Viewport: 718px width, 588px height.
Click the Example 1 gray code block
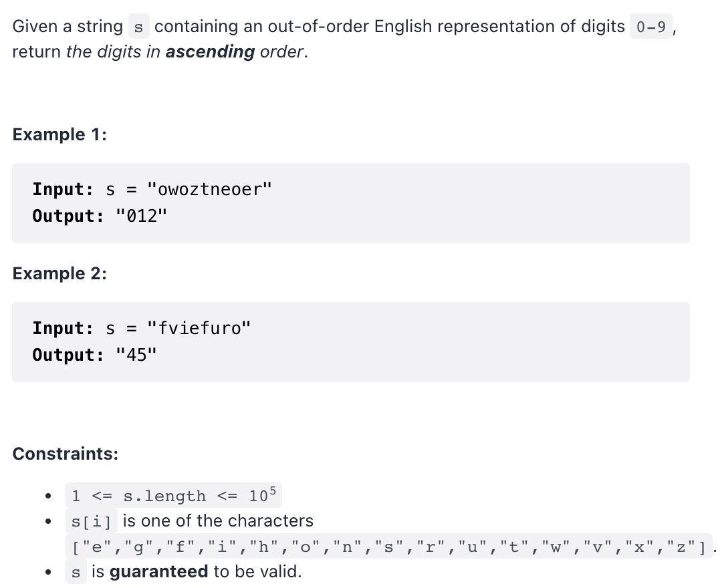351,202
